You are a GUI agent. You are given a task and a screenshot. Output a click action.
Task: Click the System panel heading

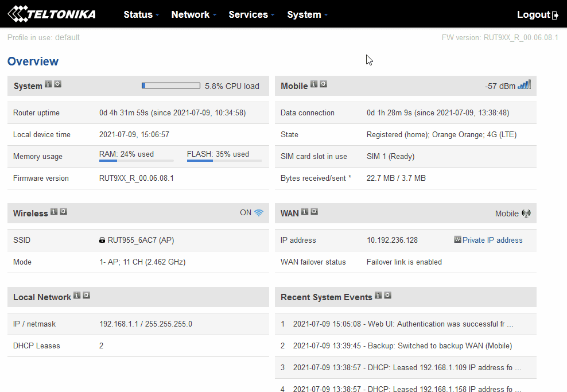(x=28, y=86)
